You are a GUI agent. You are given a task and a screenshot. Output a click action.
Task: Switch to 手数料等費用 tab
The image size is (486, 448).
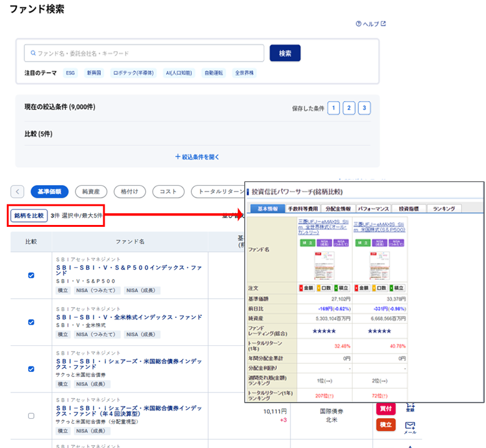303,209
